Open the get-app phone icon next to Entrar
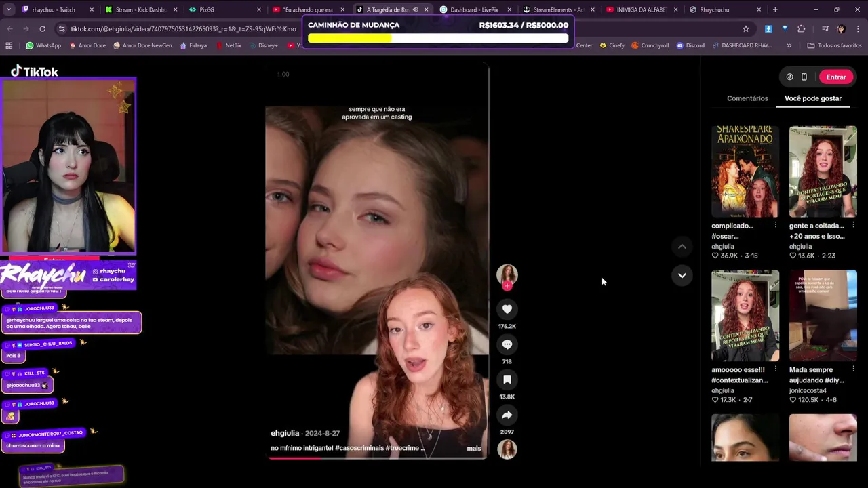The width and height of the screenshot is (868, 488). point(804,77)
